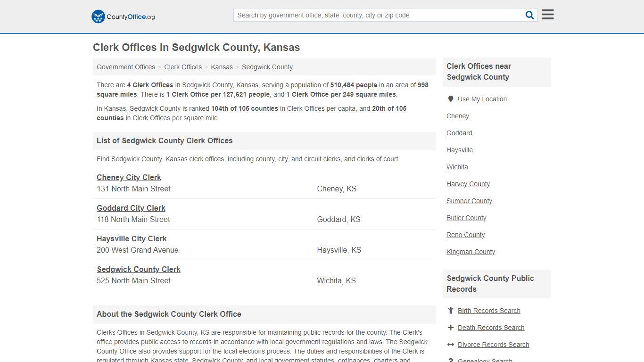Click Wichita, KS location text
This screenshot has width=644, height=362.
[336, 280]
